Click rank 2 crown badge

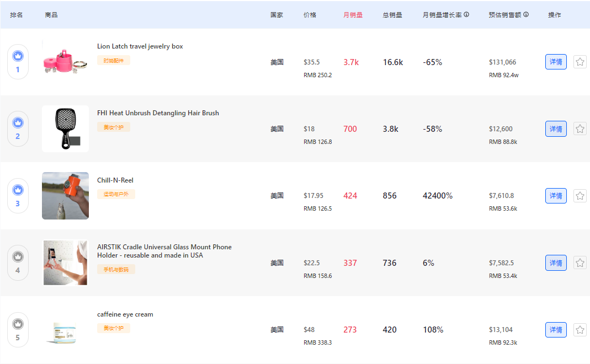coord(18,122)
